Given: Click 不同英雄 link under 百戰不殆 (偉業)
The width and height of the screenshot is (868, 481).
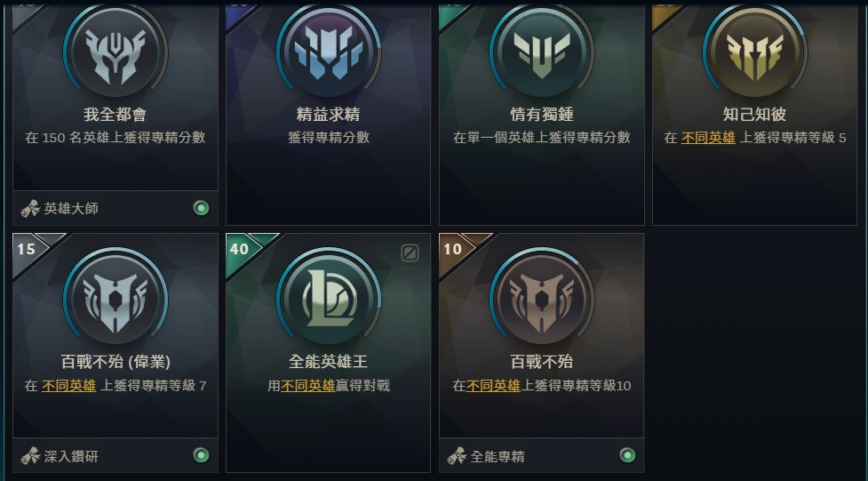Looking at the screenshot, I should 68,385.
